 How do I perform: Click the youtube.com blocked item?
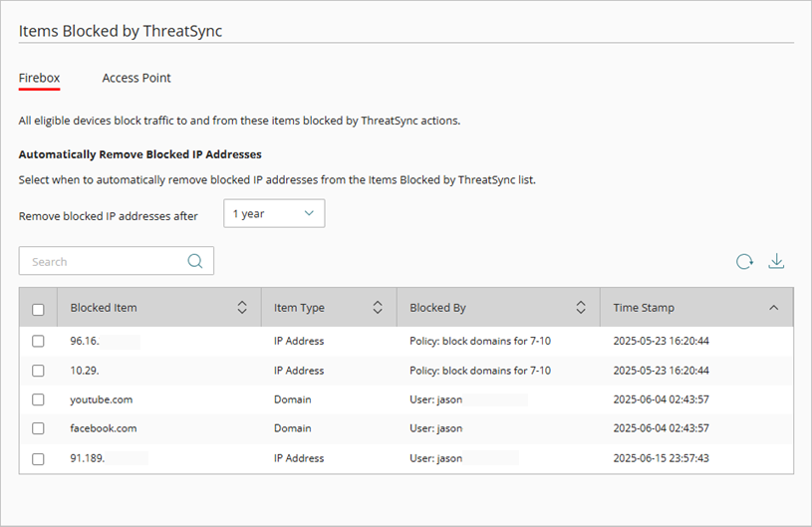click(x=101, y=399)
